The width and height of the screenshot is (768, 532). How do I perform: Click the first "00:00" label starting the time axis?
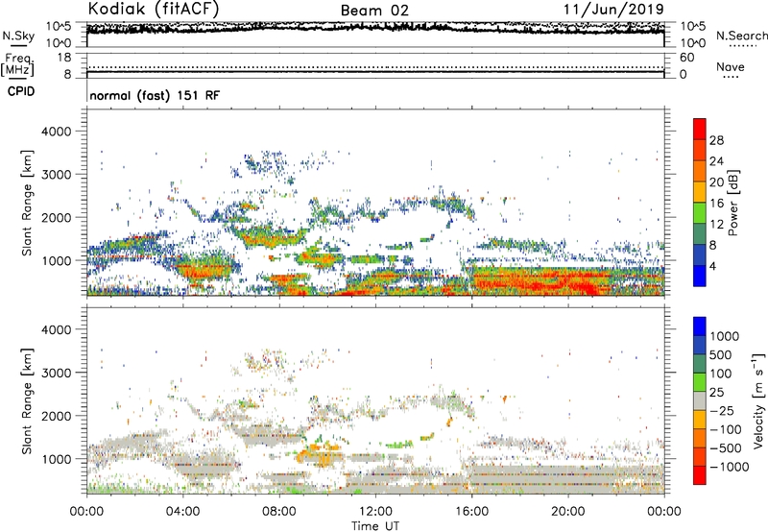pyautogui.click(x=86, y=512)
